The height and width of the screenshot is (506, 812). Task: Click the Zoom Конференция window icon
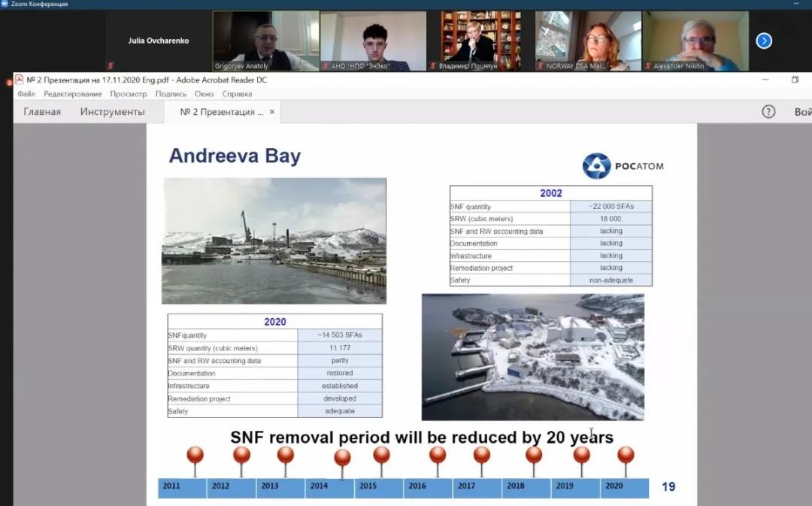pyautogui.click(x=5, y=5)
